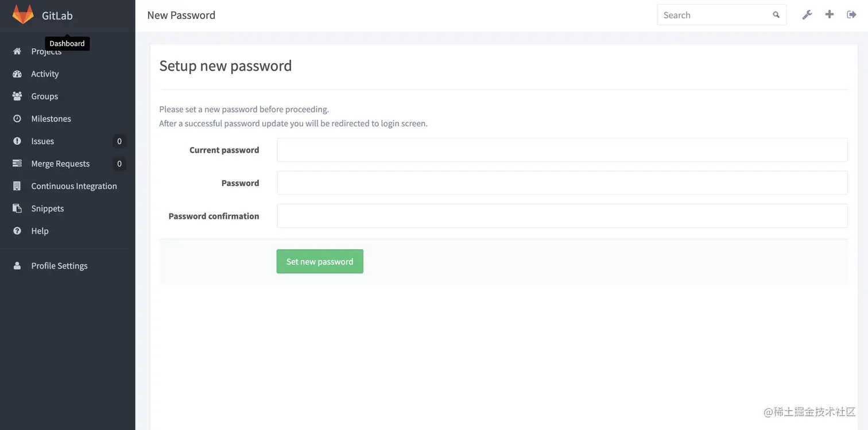868x430 pixels.
Task: Open the Help question mark icon
Action: click(17, 230)
